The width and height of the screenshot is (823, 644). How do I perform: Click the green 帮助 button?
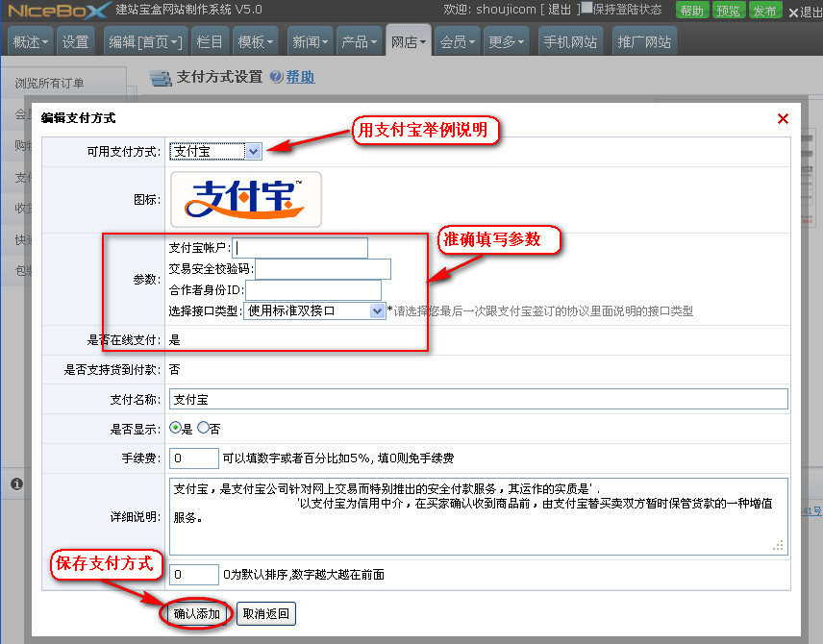pyautogui.click(x=691, y=11)
